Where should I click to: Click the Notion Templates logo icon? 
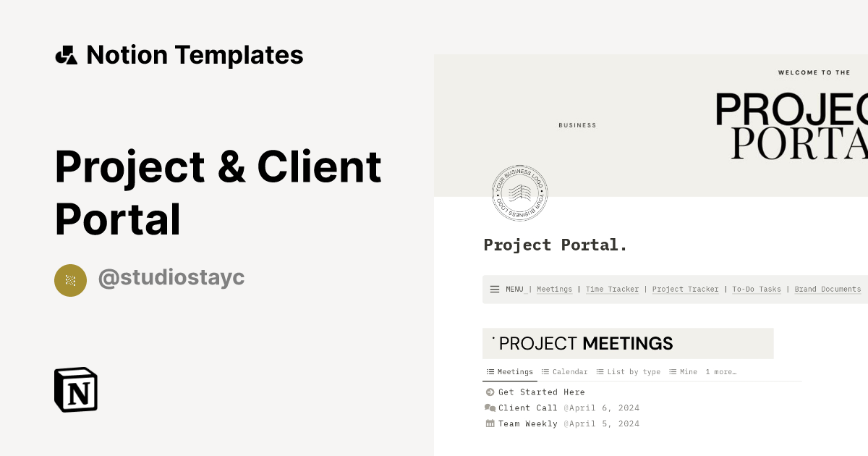66,54
